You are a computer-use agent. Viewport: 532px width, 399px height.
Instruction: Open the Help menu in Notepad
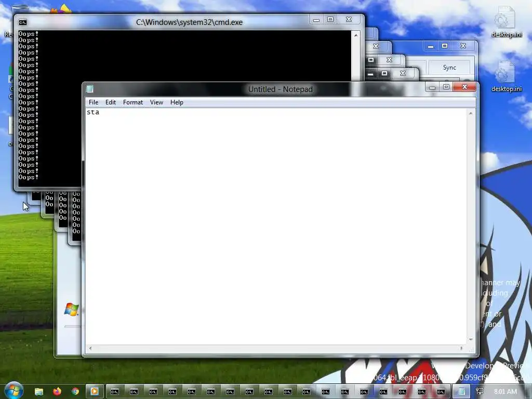tap(177, 102)
